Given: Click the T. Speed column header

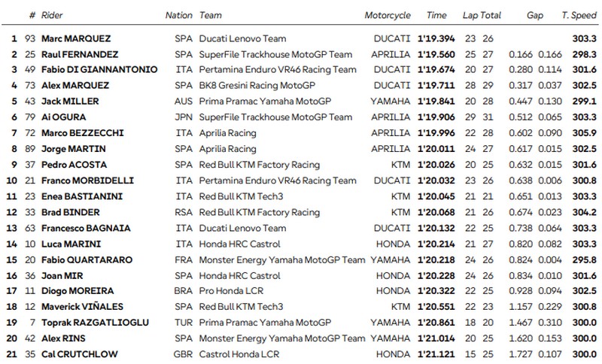Looking at the screenshot, I should tap(579, 15).
